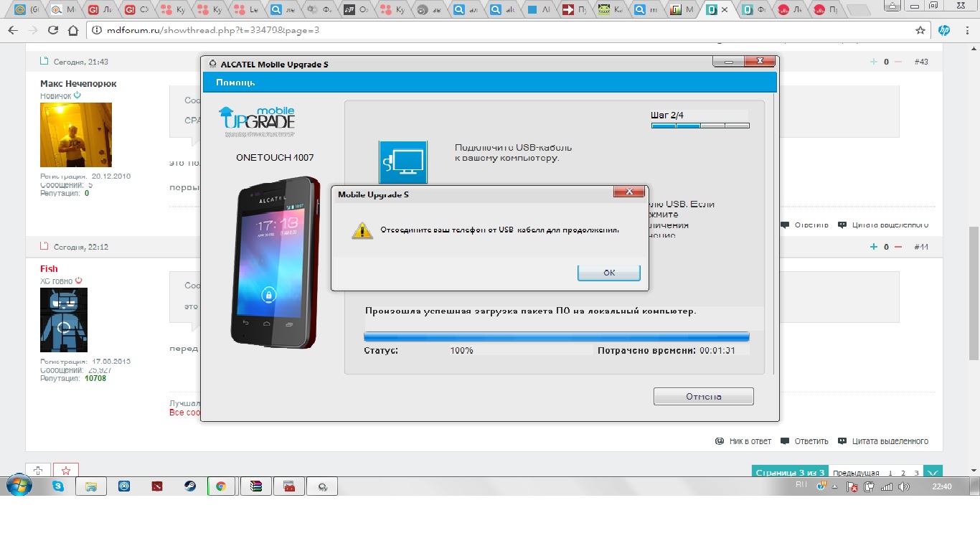Open Skype from the taskbar
The width and height of the screenshot is (980, 551).
[58, 486]
